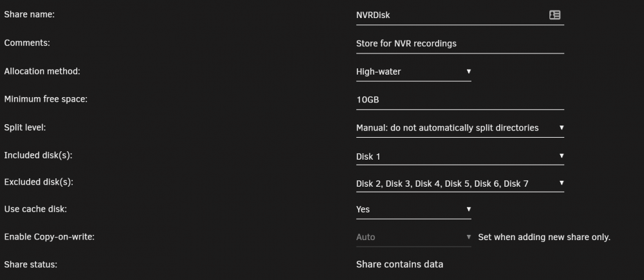
Task: Toggle help on Allocation method label
Action: 43,71
